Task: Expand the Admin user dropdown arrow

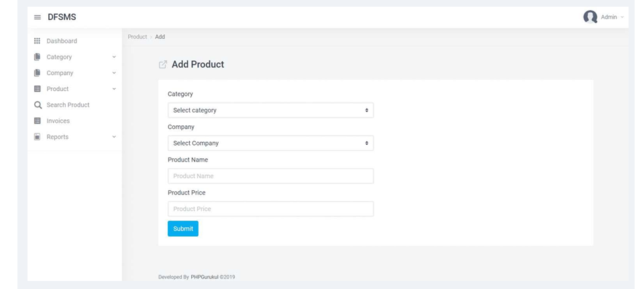Action: (622, 17)
